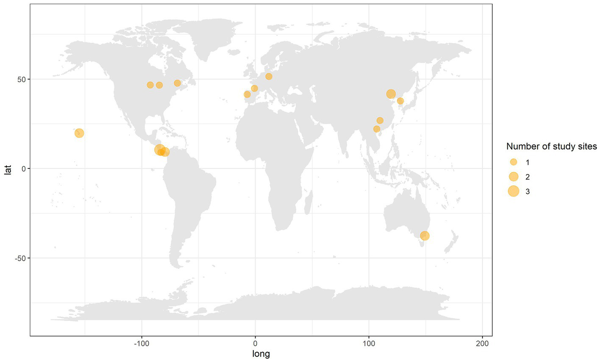Select the study site marker in Spain
The image size is (601, 364).
(x=247, y=94)
